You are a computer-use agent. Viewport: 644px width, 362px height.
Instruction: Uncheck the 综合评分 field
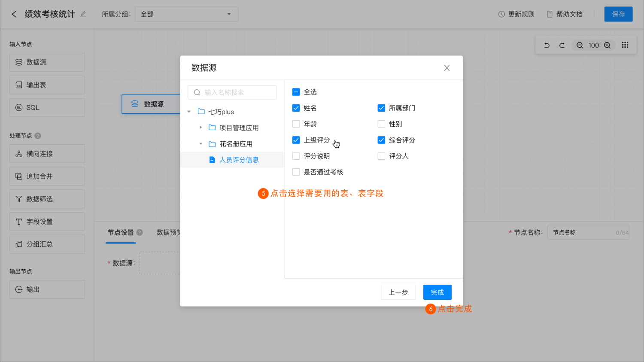click(x=381, y=140)
